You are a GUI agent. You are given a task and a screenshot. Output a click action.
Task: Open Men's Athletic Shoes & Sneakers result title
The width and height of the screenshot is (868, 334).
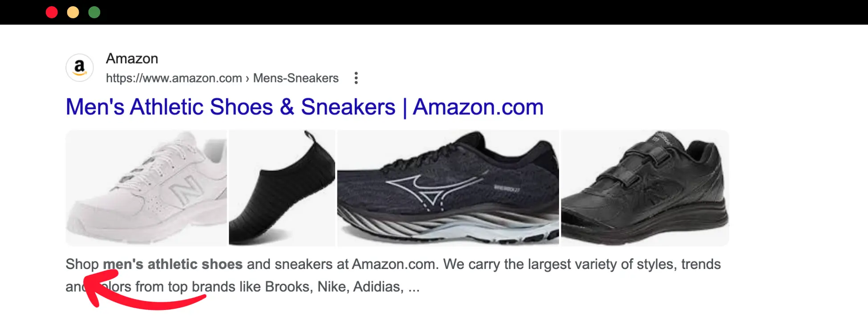click(x=304, y=107)
